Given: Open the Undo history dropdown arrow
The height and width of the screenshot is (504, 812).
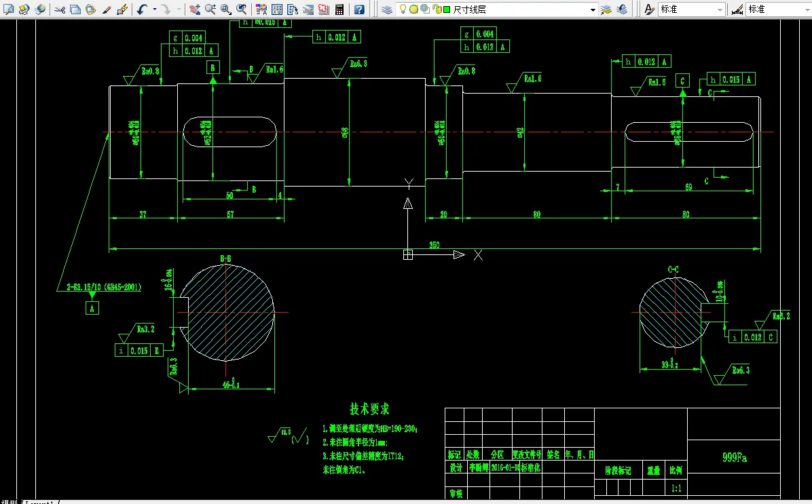Looking at the screenshot, I should tap(154, 9).
